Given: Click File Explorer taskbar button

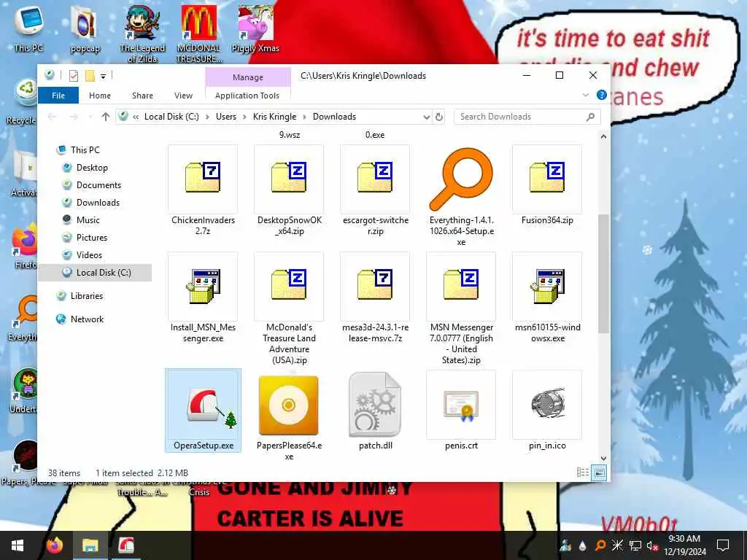Looking at the screenshot, I should pos(90,545).
